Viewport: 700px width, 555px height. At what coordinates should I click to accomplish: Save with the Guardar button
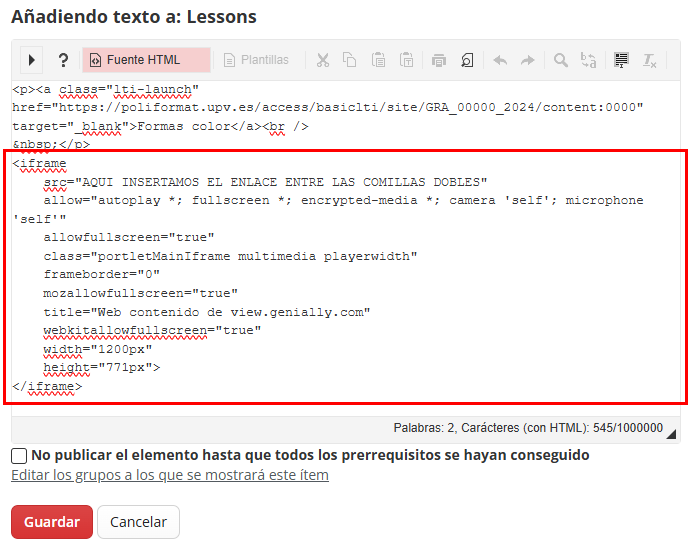coord(52,522)
